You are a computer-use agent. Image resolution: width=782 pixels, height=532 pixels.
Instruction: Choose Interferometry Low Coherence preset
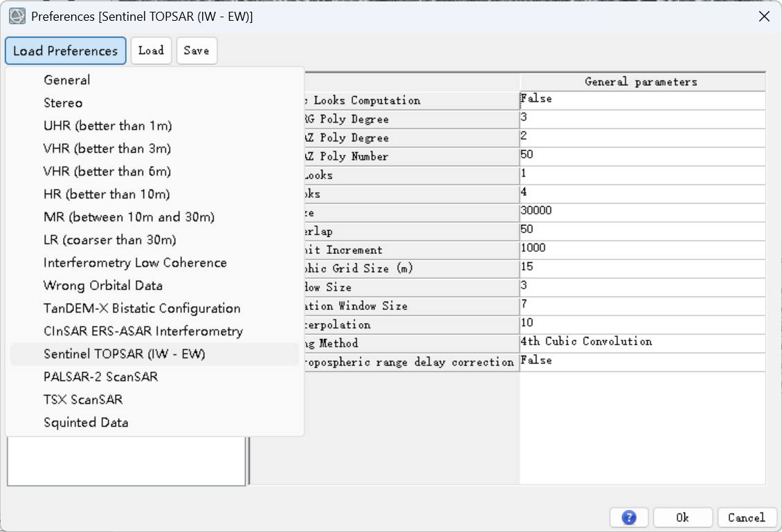pos(154,263)
